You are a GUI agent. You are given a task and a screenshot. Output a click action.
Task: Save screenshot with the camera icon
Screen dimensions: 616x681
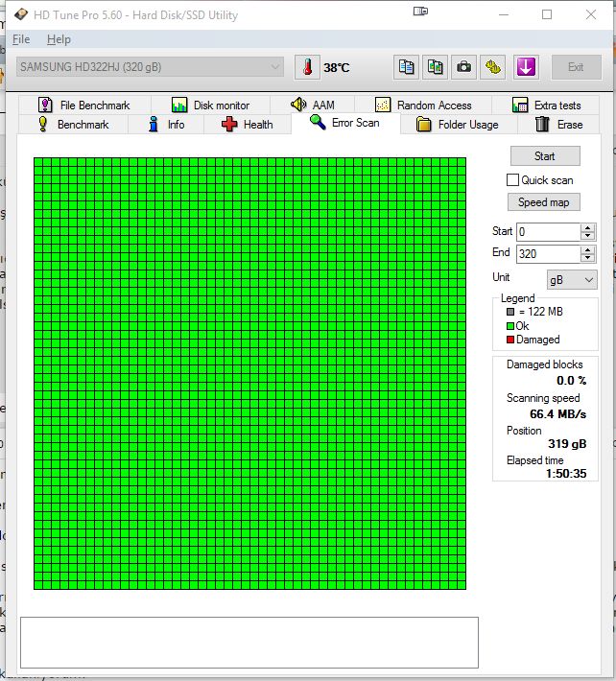point(463,67)
